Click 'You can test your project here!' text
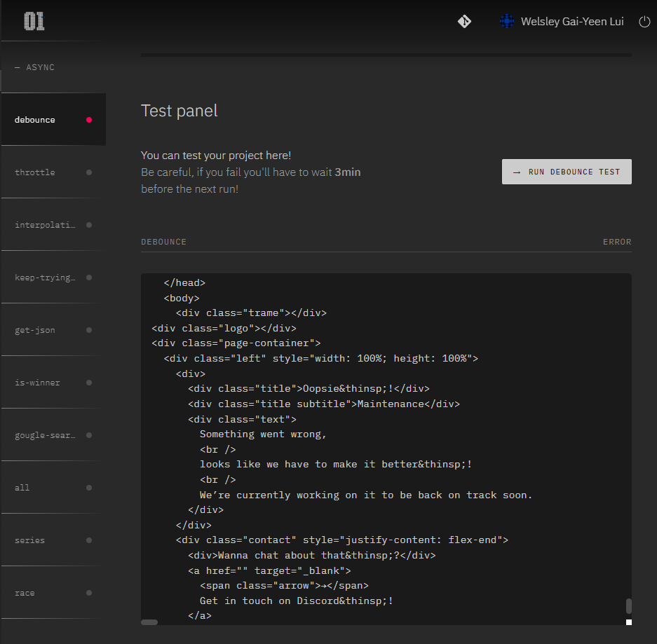The image size is (657, 644). (216, 156)
